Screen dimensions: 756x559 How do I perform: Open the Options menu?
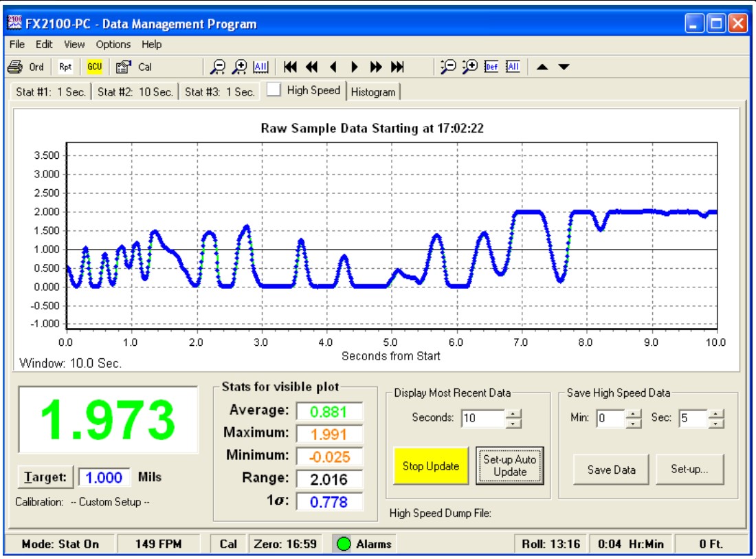point(113,45)
